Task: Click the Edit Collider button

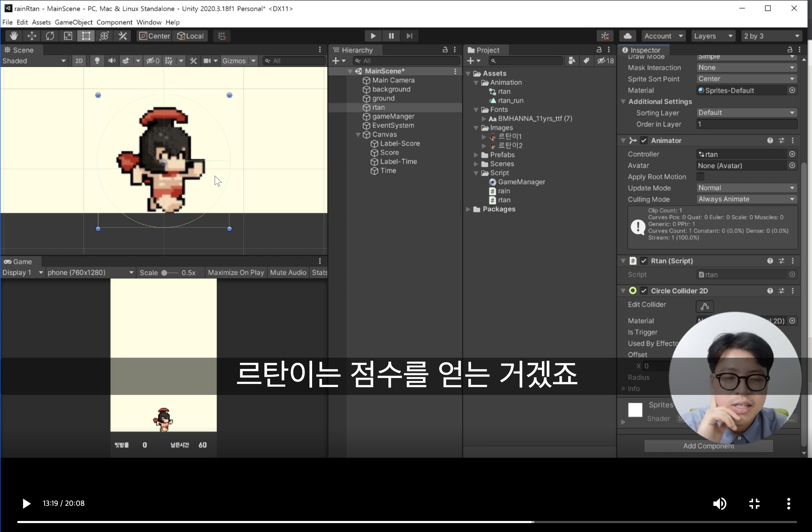Action: click(x=704, y=306)
